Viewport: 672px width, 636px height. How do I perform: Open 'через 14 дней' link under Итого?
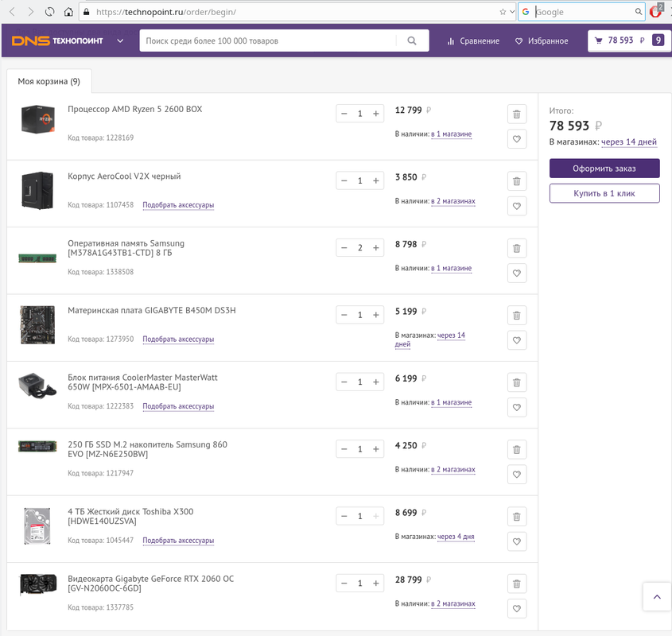[x=629, y=142]
